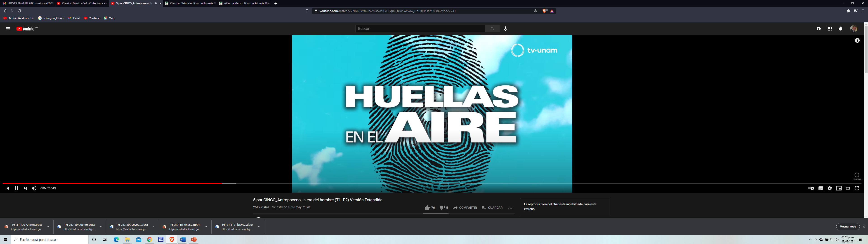868x244 pixels.
Task: Search by voice microphone icon
Action: [505, 29]
